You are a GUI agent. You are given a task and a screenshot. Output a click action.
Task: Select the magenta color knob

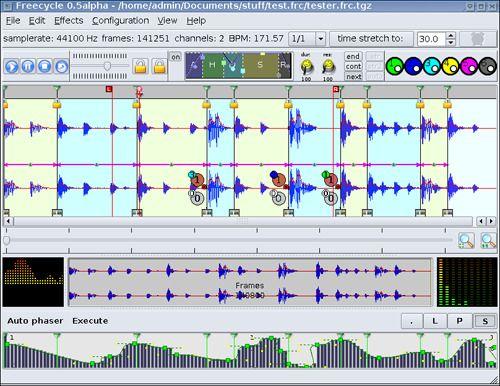(469, 66)
